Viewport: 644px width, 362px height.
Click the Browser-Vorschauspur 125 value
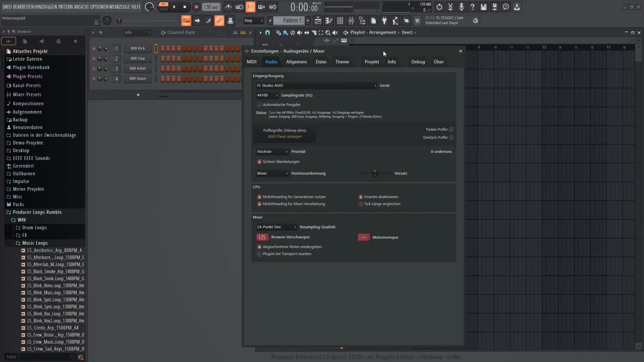tap(262, 237)
